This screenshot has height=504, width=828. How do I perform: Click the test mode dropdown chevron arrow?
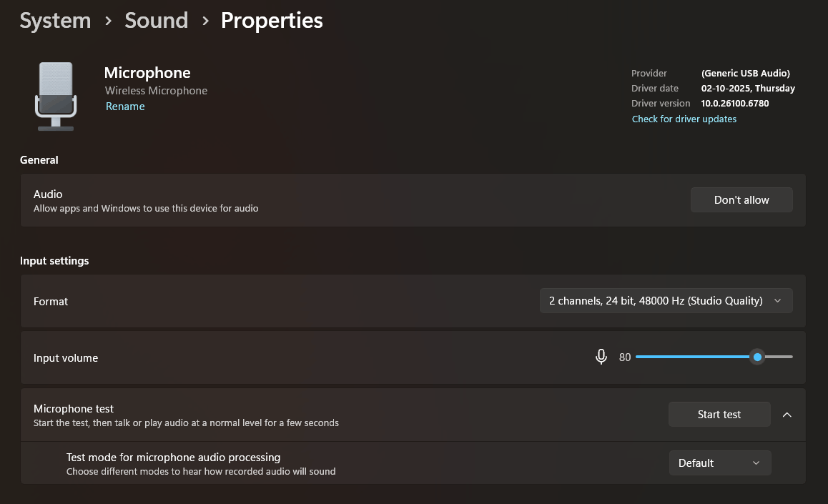756,463
